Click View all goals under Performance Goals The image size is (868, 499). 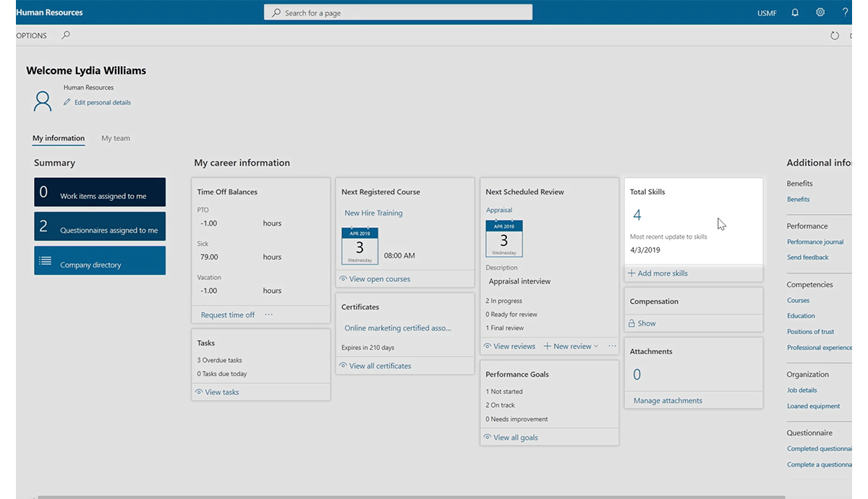[514, 437]
